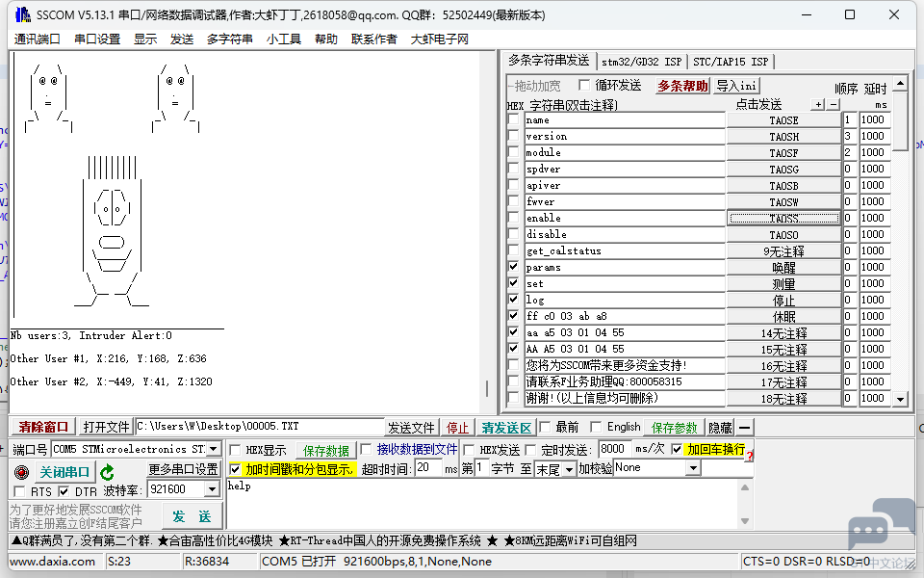Switch to the stm32/GD32 ISP tab
The height and width of the screenshot is (578, 924).
(x=641, y=61)
